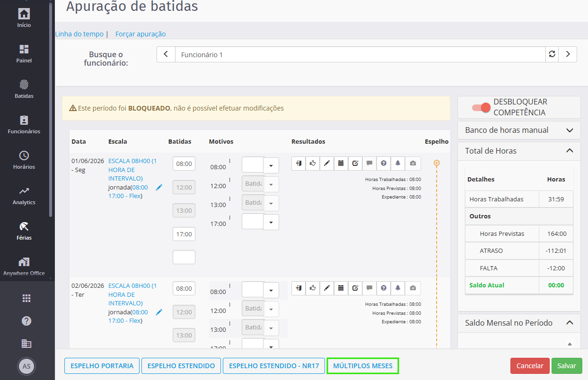Viewport: 588px width, 380px height.
Task: Open the AS user avatar
Action: click(x=26, y=366)
